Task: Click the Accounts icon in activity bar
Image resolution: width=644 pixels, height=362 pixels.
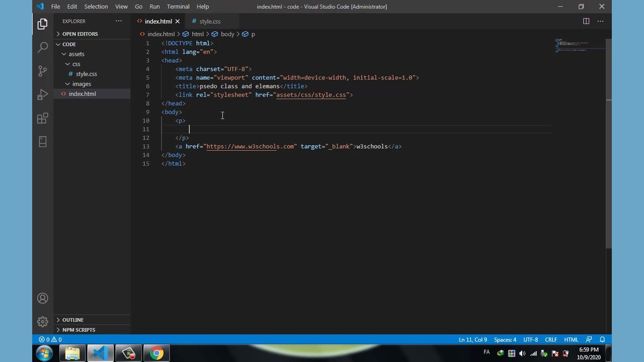Action: pos(43,299)
